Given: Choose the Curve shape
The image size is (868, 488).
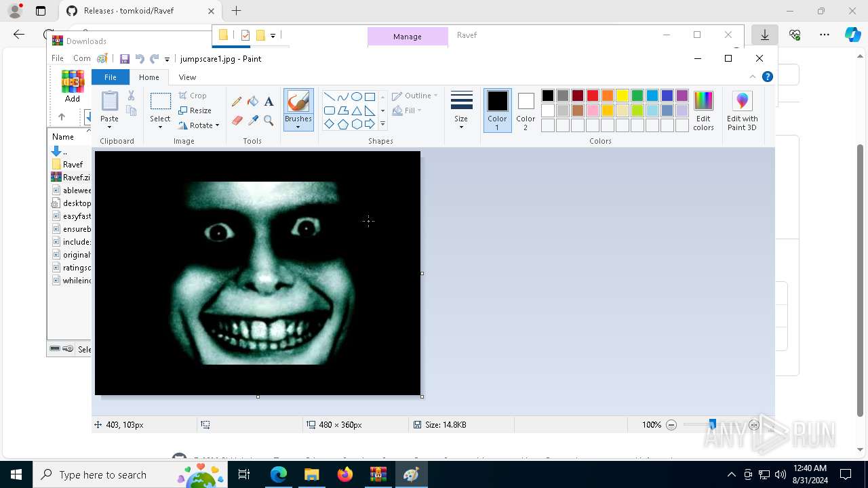Looking at the screenshot, I should point(342,97).
